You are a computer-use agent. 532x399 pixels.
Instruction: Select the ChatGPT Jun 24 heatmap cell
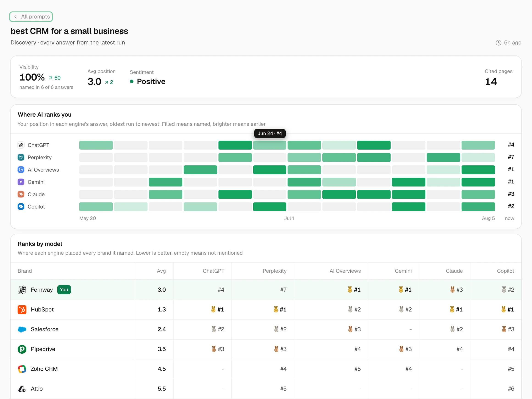[x=270, y=145]
